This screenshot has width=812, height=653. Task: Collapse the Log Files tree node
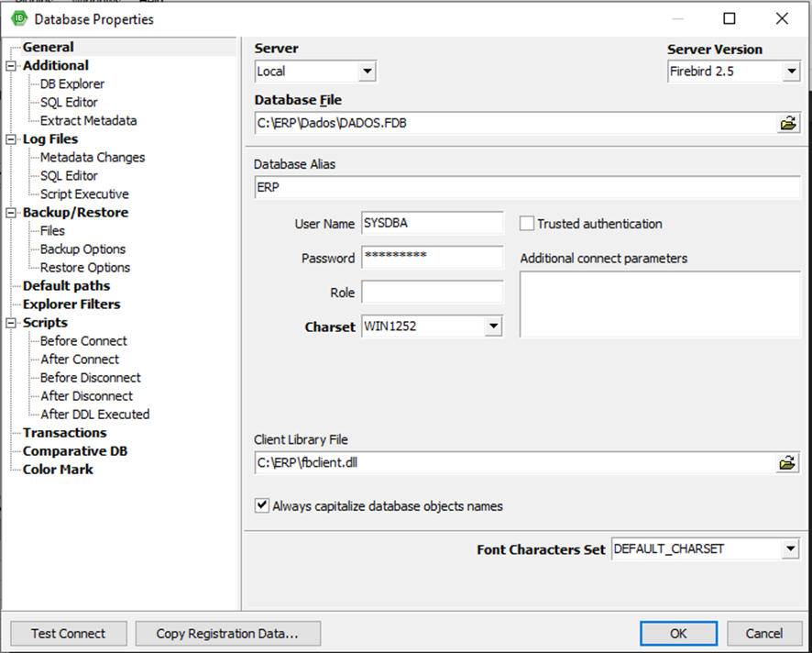10,139
